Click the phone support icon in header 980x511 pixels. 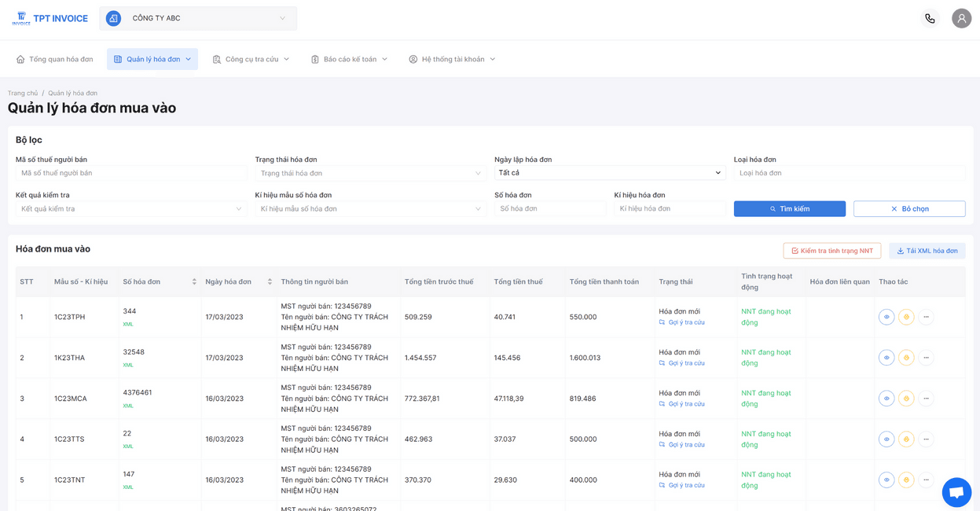[x=930, y=18]
